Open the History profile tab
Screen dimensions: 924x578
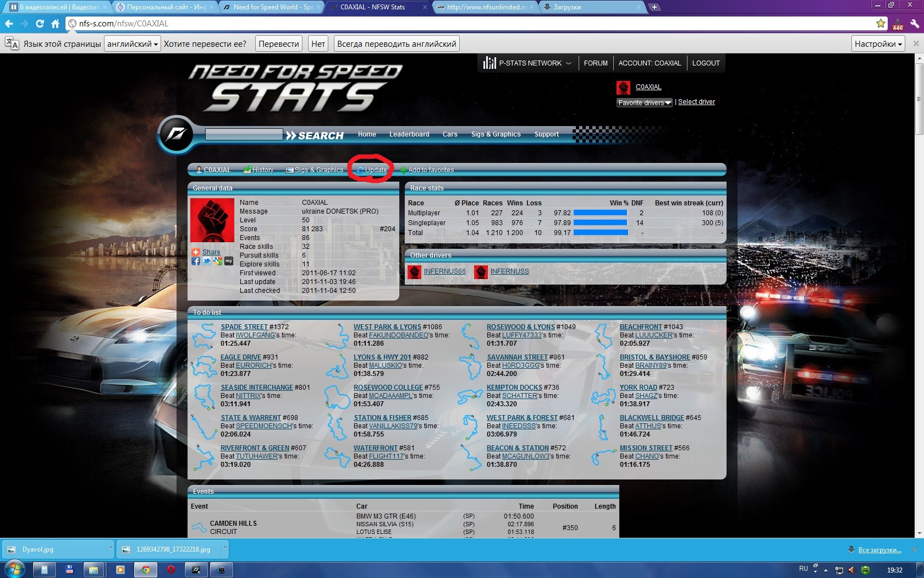tap(258, 170)
